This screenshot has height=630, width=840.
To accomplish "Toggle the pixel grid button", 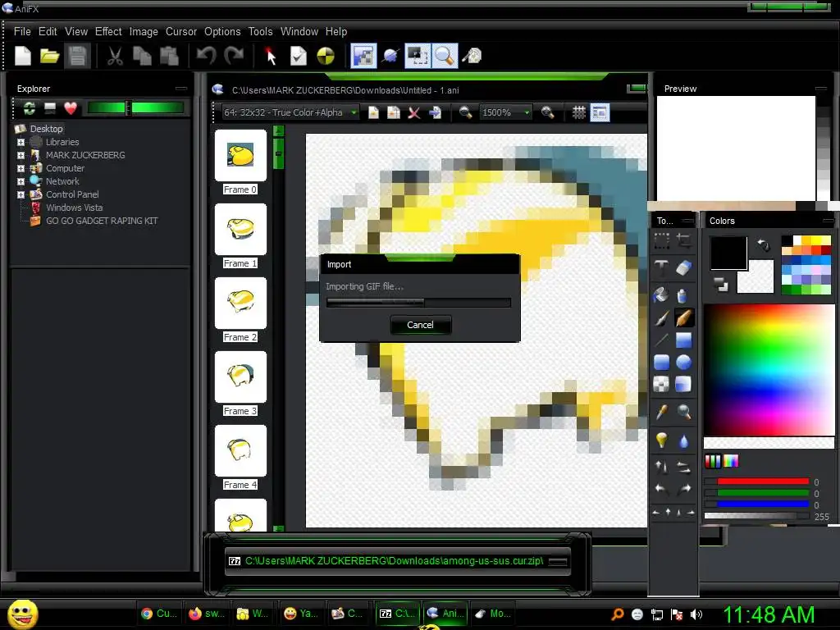I will click(x=578, y=112).
